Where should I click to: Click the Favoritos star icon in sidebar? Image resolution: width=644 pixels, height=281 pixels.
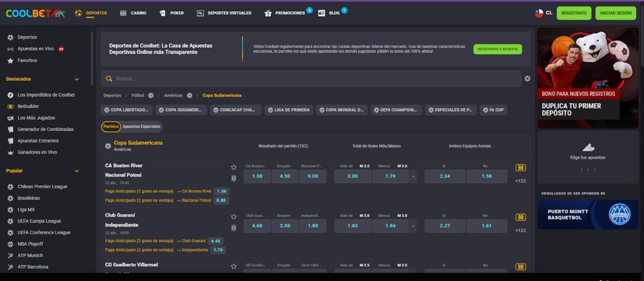point(10,61)
